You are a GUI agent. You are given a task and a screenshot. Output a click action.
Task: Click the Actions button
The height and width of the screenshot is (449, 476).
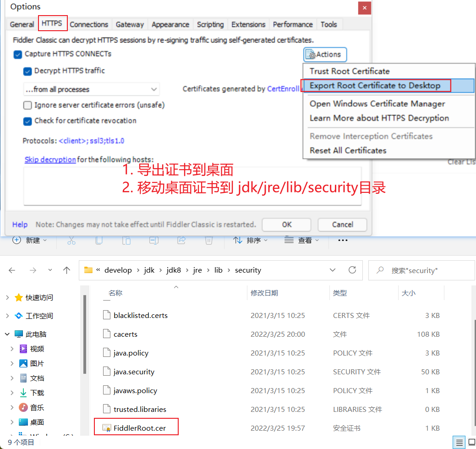(325, 55)
